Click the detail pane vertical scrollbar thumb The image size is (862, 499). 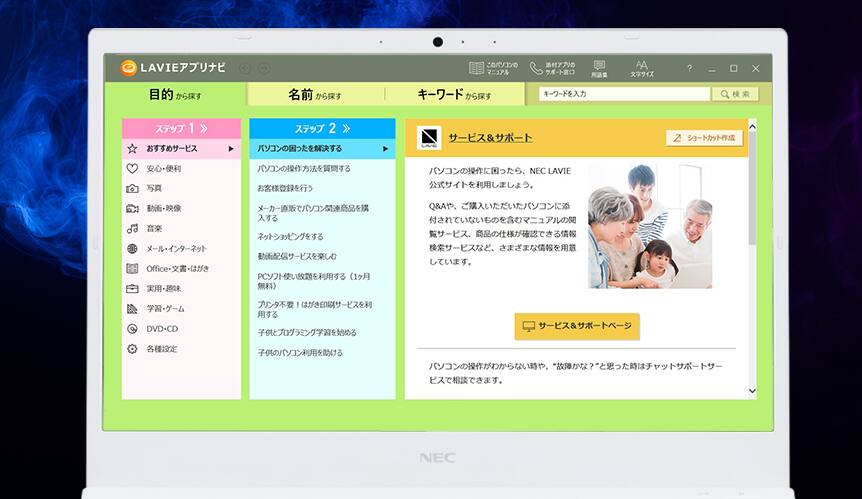click(x=752, y=188)
